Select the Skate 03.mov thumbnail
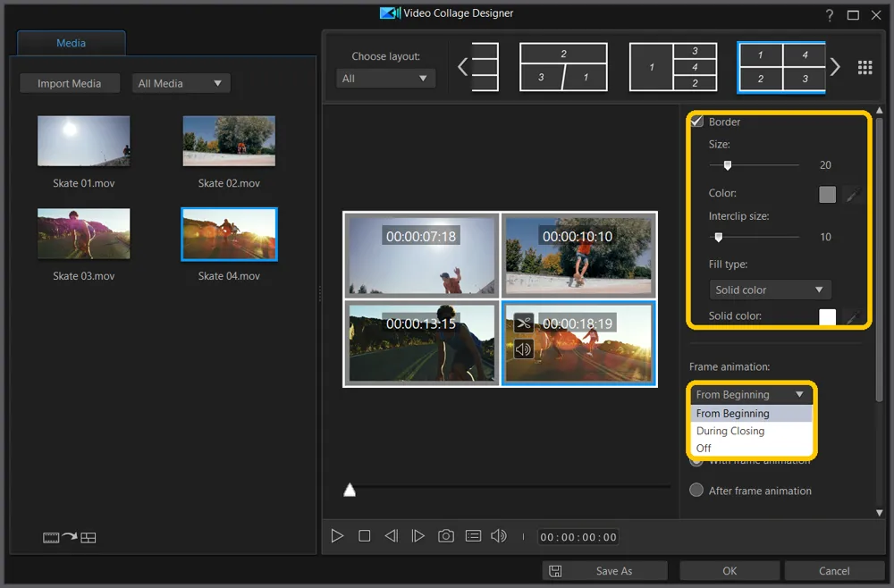 [84, 233]
